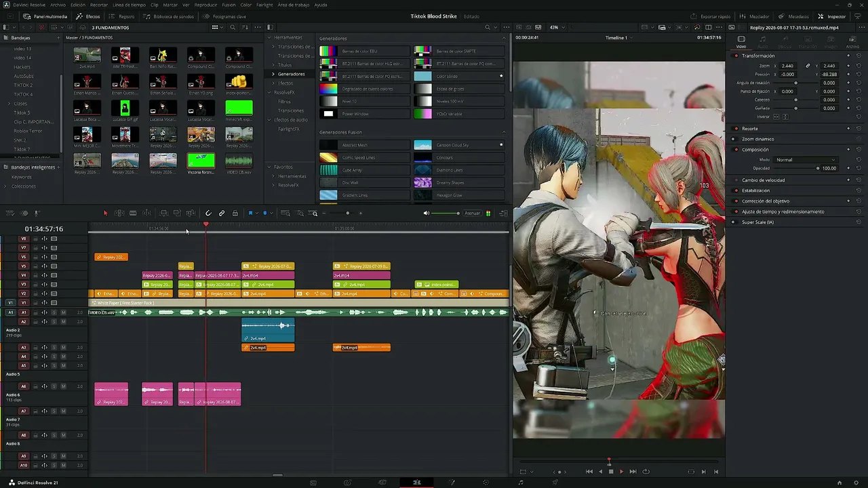Mute audio track A1
Screen dimensions: 868x488
[63, 312]
